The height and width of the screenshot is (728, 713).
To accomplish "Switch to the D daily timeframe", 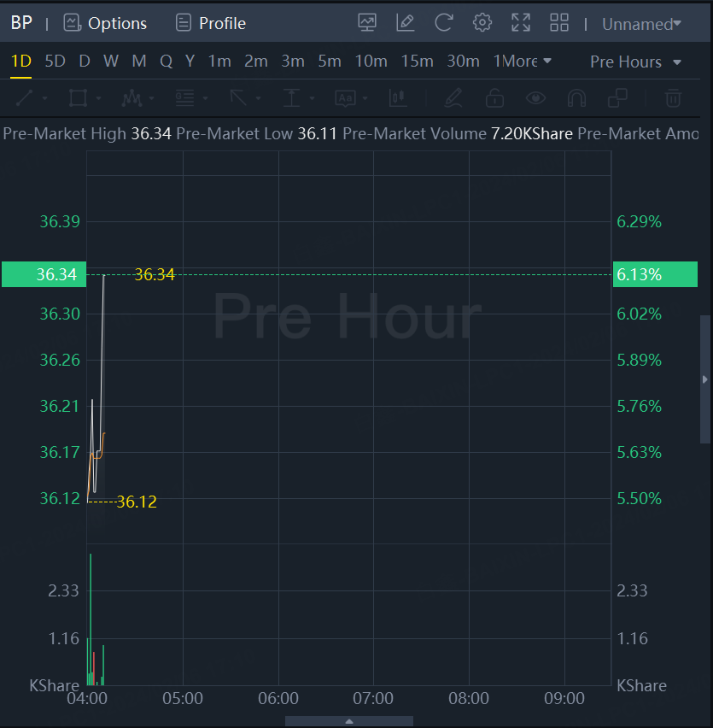I will (x=85, y=61).
